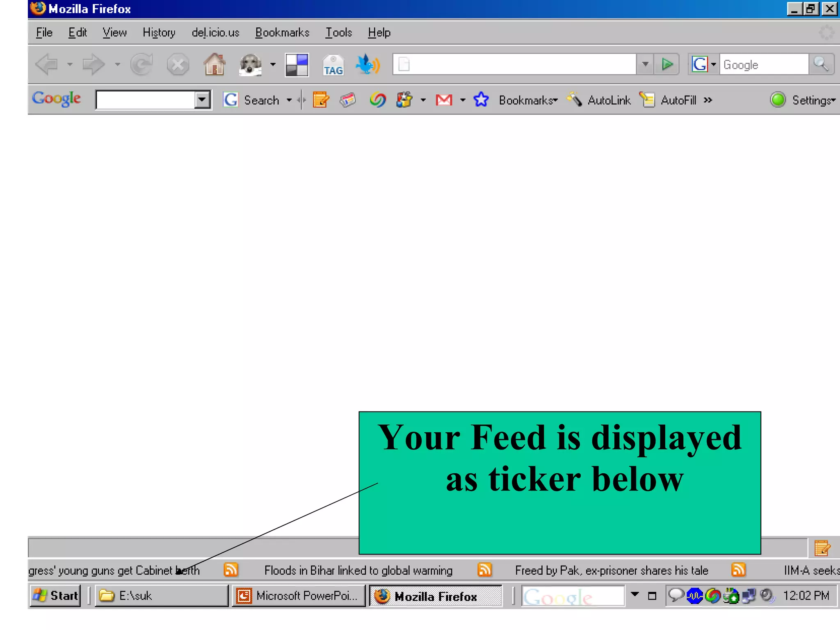Click the AutoFill button
The image size is (840, 630).
668,100
